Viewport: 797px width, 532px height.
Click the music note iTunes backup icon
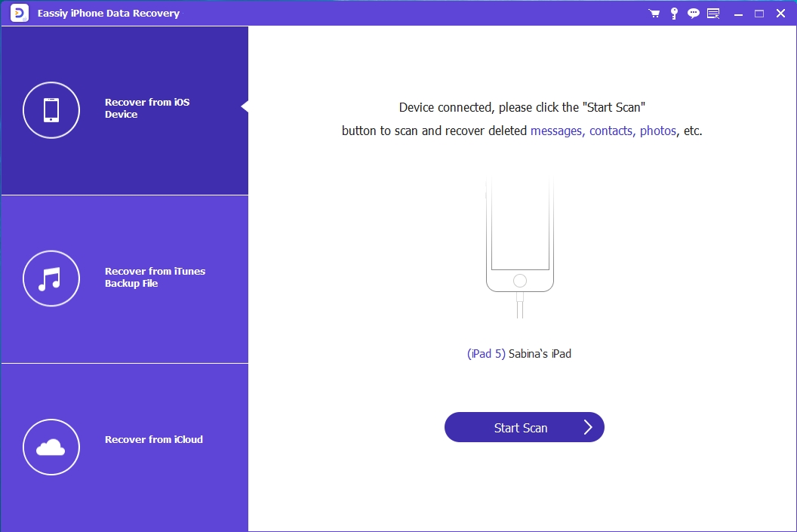51,278
